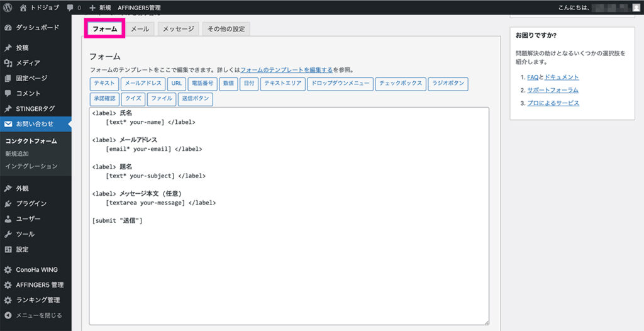Image resolution: width=644 pixels, height=331 pixels.
Task: Open インテグレーション submenu item
Action: 31,166
